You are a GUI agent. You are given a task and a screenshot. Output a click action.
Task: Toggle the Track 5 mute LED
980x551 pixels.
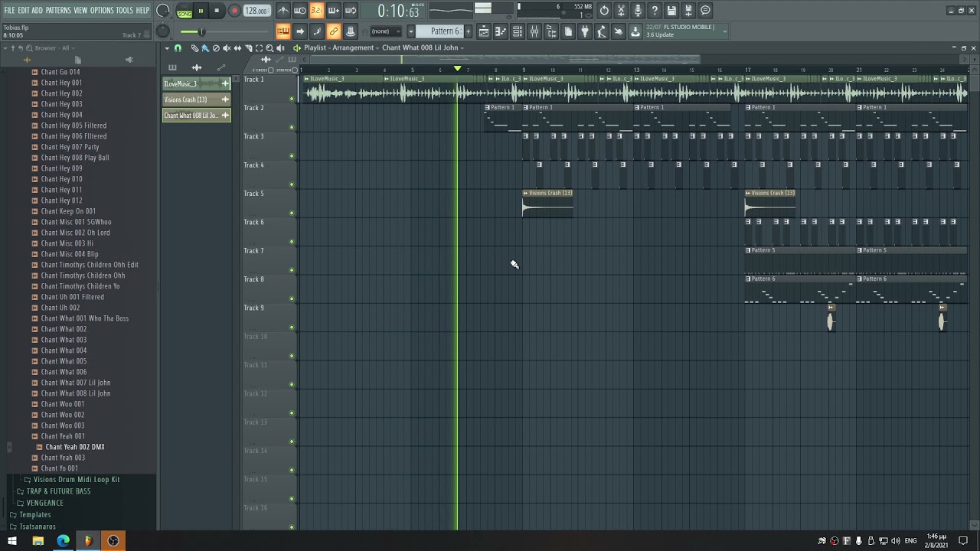291,213
